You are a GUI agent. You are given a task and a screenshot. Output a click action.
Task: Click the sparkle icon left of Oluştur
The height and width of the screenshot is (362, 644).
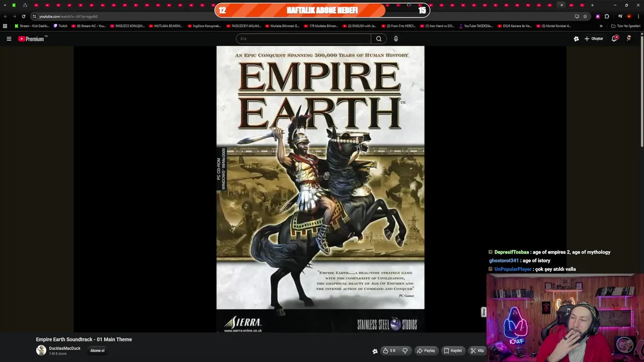tap(576, 39)
